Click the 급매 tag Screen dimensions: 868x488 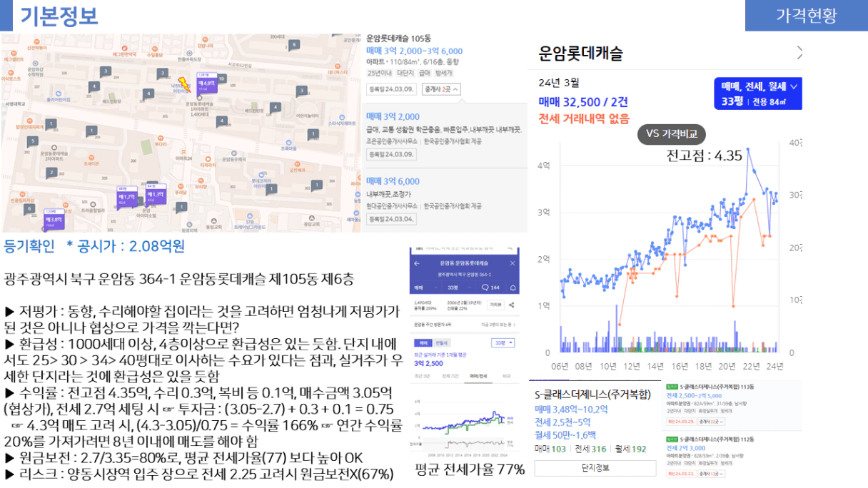point(425,73)
